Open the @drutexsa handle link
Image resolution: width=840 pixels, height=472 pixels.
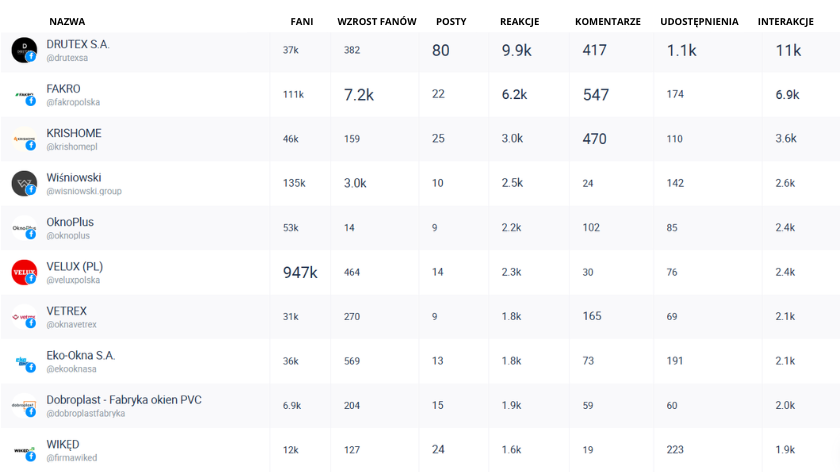pos(68,58)
